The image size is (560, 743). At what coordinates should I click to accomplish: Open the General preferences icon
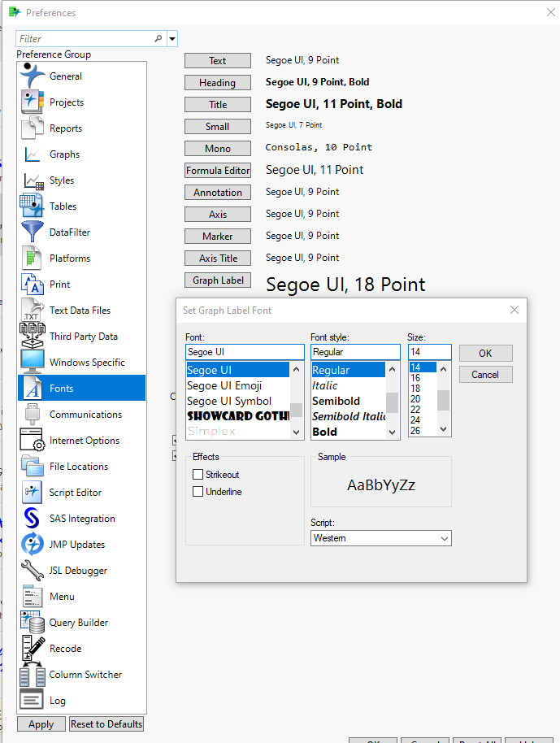pyautogui.click(x=33, y=76)
